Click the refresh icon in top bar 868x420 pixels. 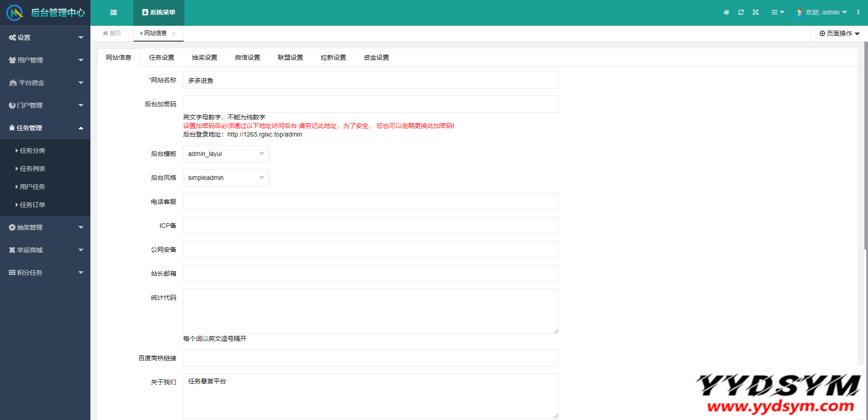741,13
